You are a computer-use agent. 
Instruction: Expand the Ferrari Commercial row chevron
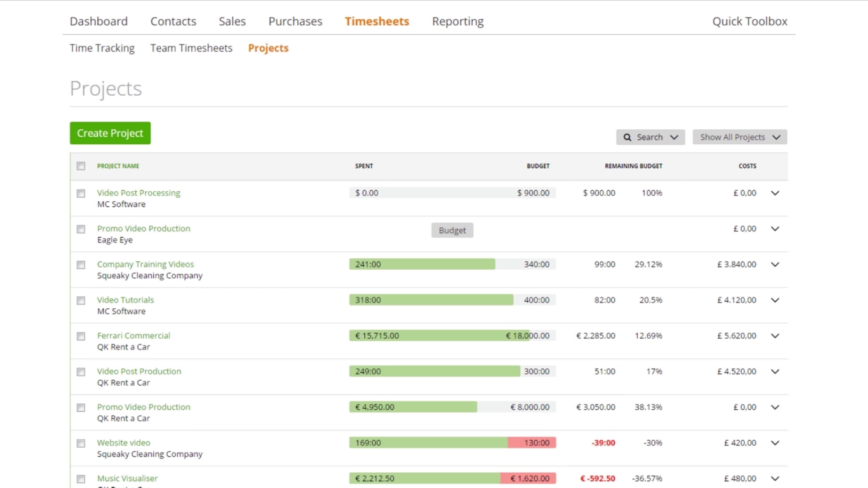point(775,336)
